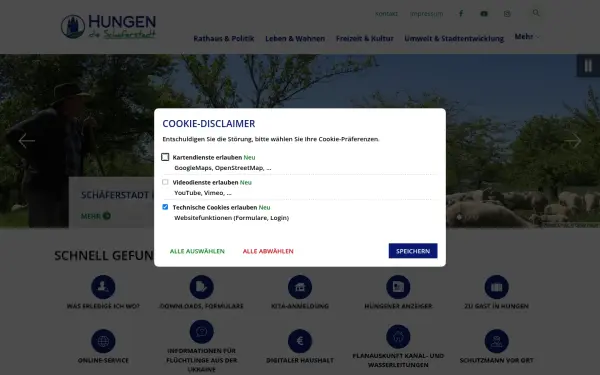Click 'Websitefunktionen (Formulare, Login)' text
Image resolution: width=600 pixels, height=375 pixels.
[x=232, y=218]
